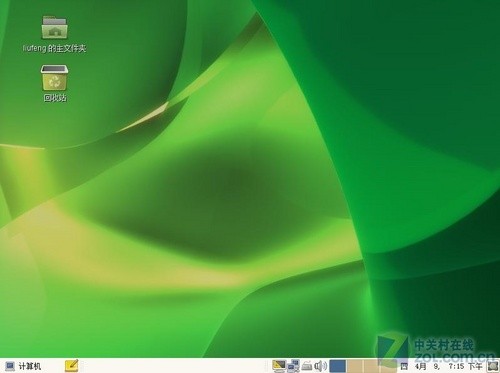Click the show desktop button
500x373 pixels.
point(493,366)
